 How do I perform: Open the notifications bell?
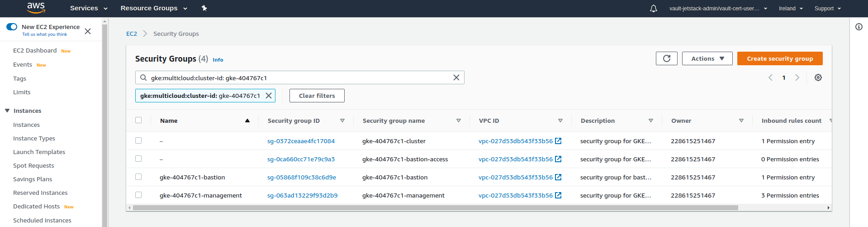(x=654, y=8)
